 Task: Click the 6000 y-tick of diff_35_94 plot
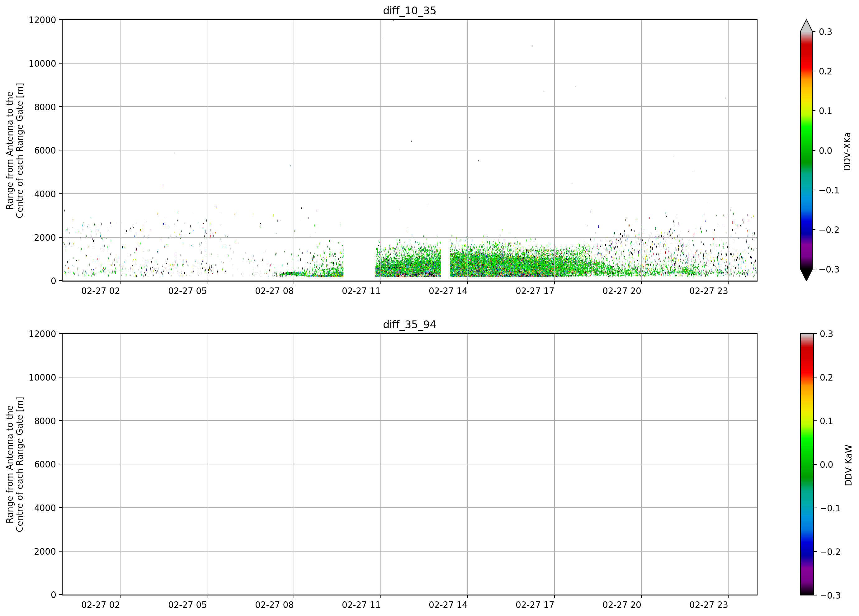click(45, 464)
